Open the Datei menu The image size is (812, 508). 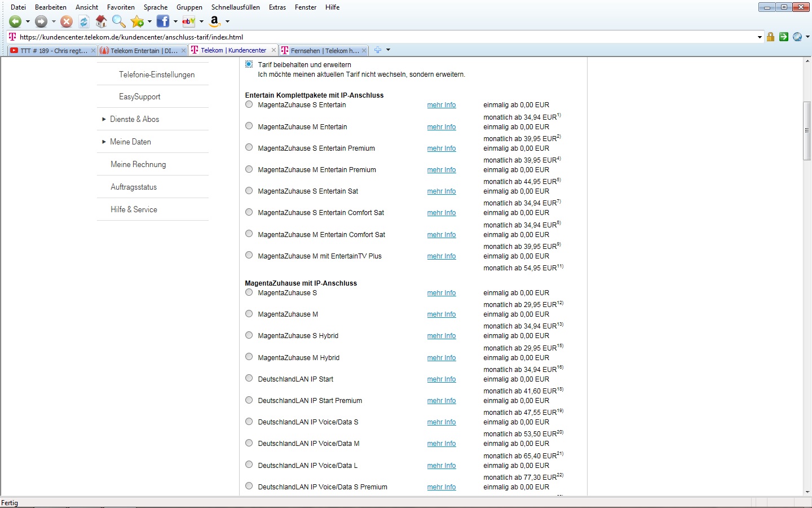coord(19,7)
